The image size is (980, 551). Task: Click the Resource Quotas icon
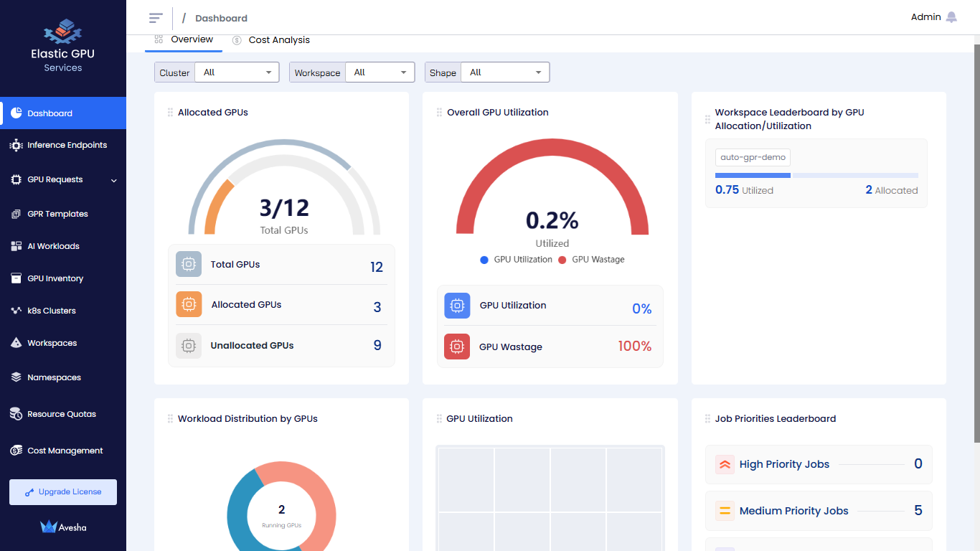[16, 414]
